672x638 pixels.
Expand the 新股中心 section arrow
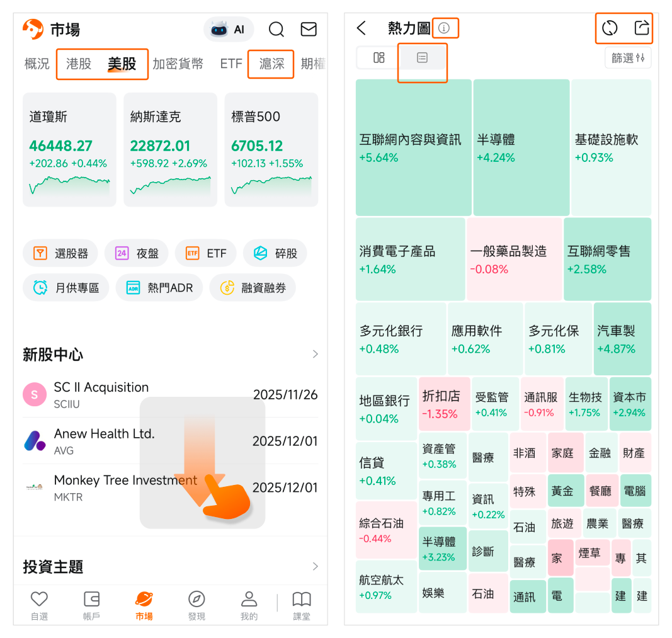click(316, 355)
